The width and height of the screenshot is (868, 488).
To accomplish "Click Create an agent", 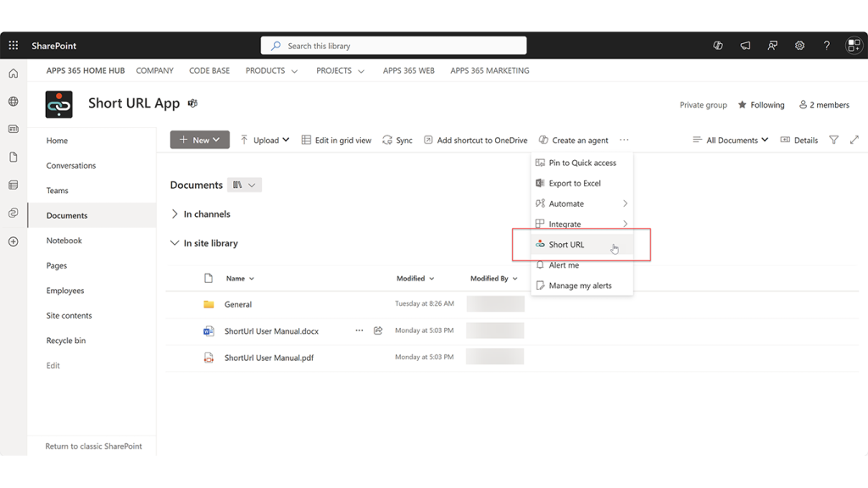I will click(x=574, y=140).
